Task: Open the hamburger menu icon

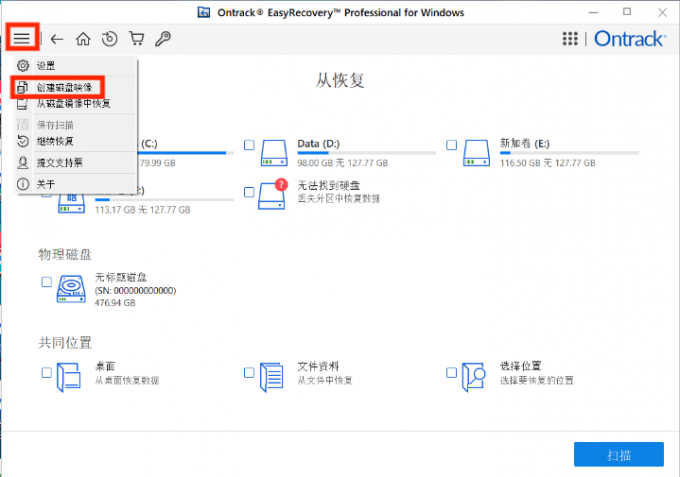Action: 22,38
